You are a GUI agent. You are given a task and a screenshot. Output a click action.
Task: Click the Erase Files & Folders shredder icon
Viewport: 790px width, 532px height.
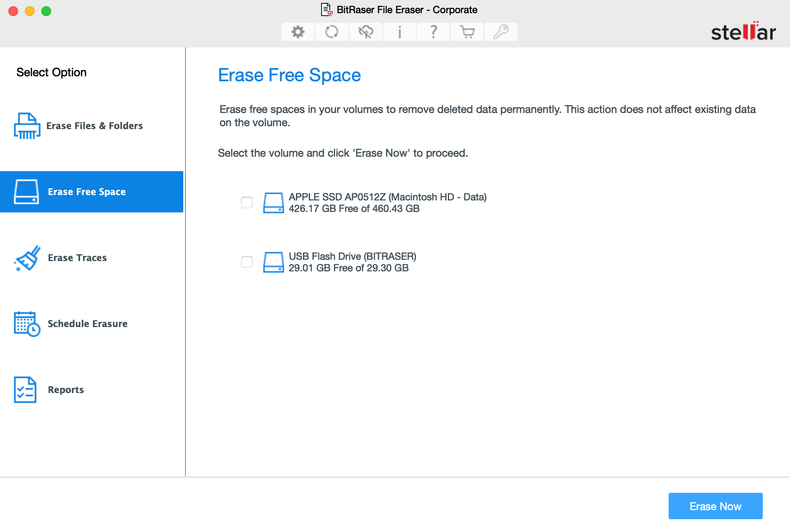[x=27, y=126]
